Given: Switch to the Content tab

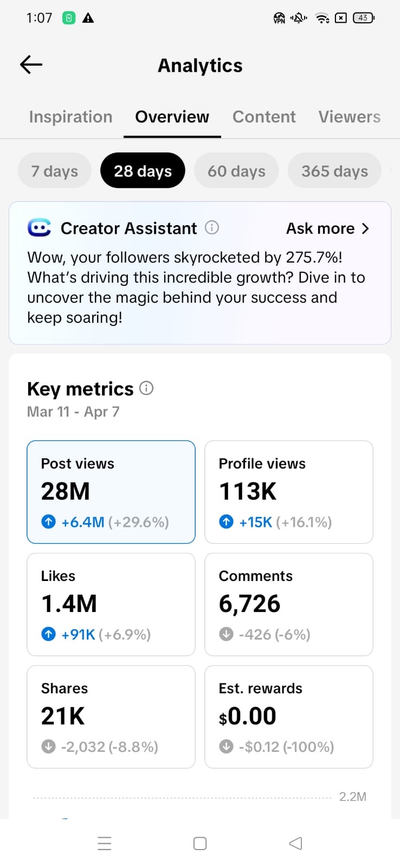Looking at the screenshot, I should (264, 117).
